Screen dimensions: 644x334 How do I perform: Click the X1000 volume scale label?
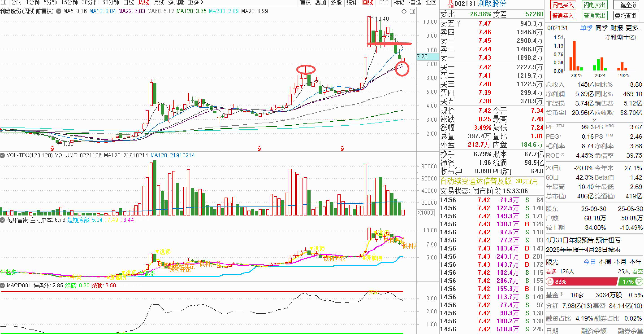(x=425, y=213)
